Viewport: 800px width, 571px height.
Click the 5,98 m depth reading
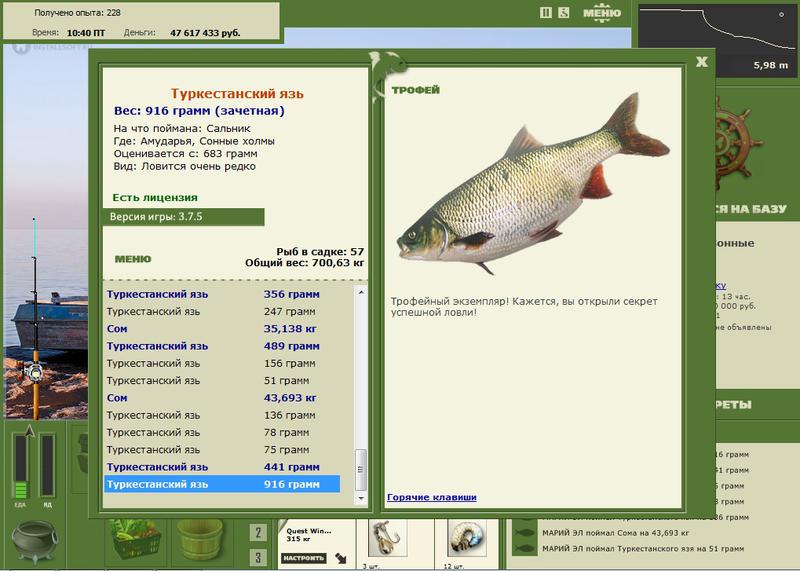770,65
